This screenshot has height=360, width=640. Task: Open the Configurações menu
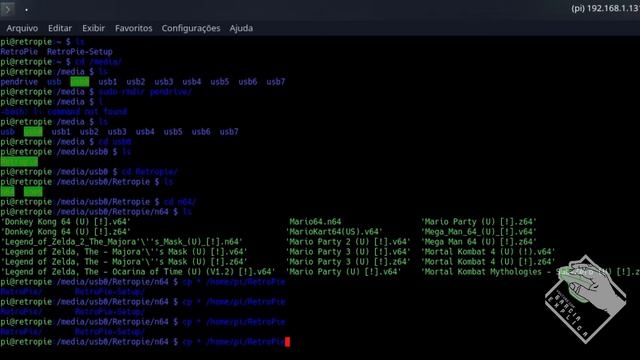click(191, 28)
